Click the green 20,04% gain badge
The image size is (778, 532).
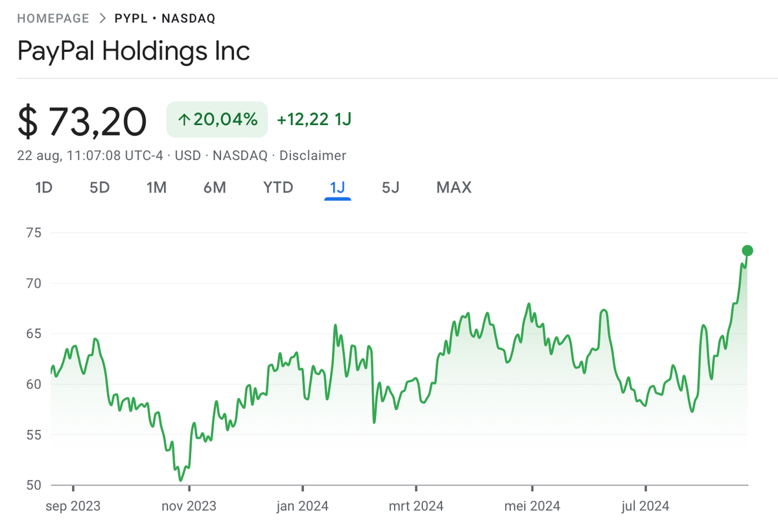(216, 119)
